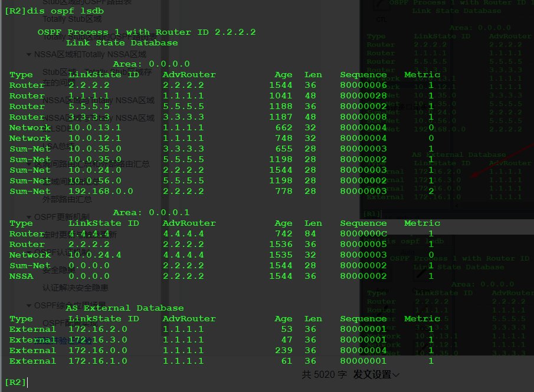Click LinkState ID 10.0.24.4 in Area 0.0.0.1
Screen dimensions: 534x392
click(94, 255)
